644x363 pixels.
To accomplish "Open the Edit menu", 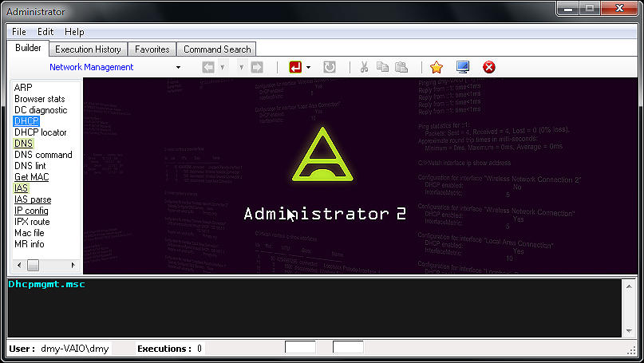I will tap(45, 32).
